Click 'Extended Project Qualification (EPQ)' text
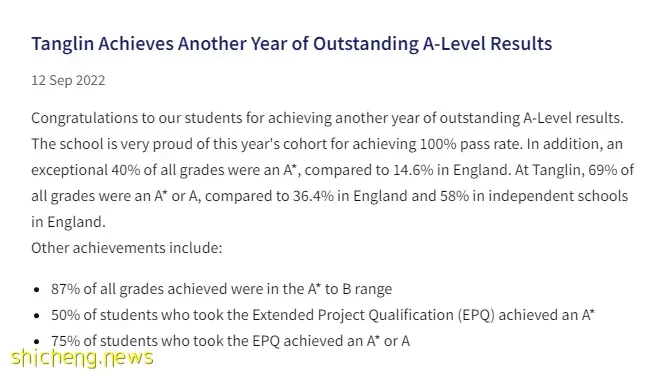Image resolution: width=651 pixels, height=373 pixels. tap(373, 315)
